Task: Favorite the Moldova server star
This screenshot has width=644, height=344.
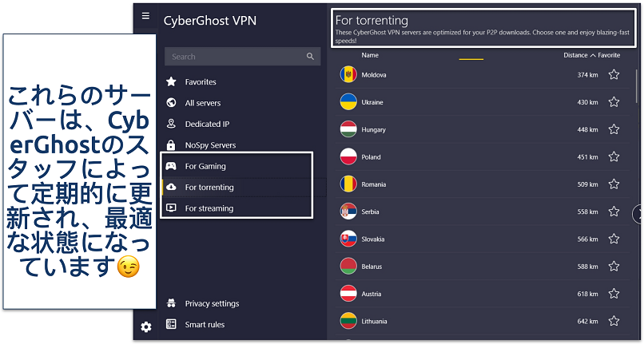Action: (x=614, y=75)
